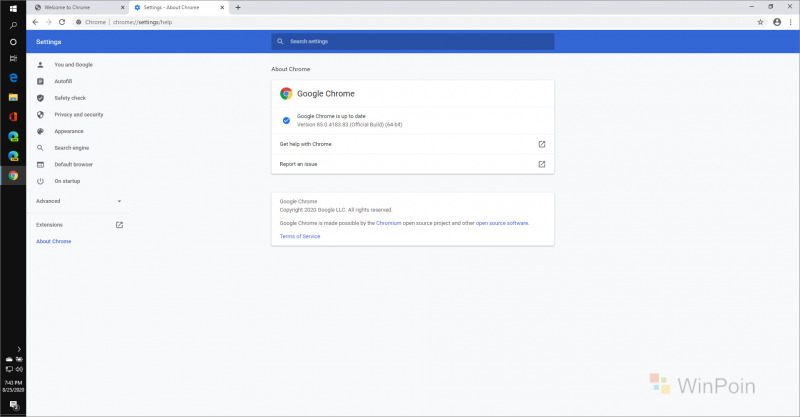Show hidden system tray icons
Screen dimensions: 800x417
[x=19, y=349]
